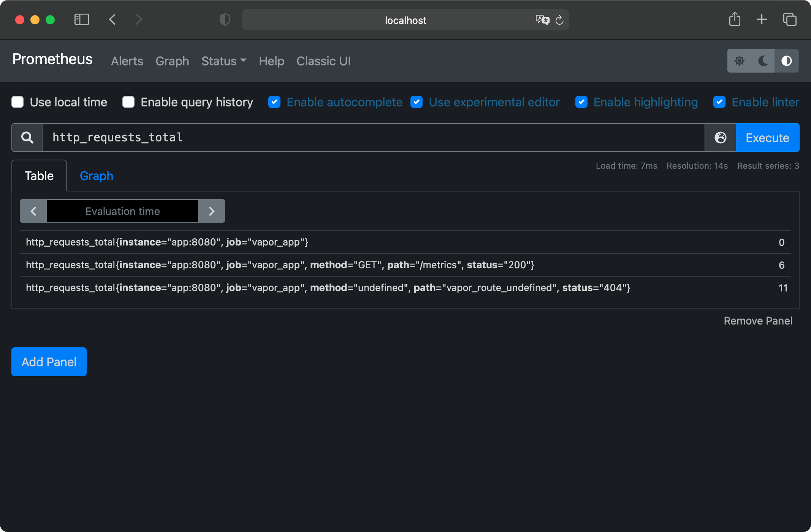Increase evaluation time with right arrow
The height and width of the screenshot is (532, 811).
[x=211, y=211]
